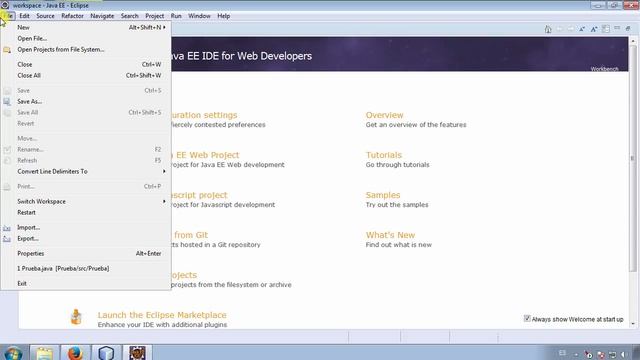The height and width of the screenshot is (360, 640).
Task: Open the Samples link
Action: [383, 195]
